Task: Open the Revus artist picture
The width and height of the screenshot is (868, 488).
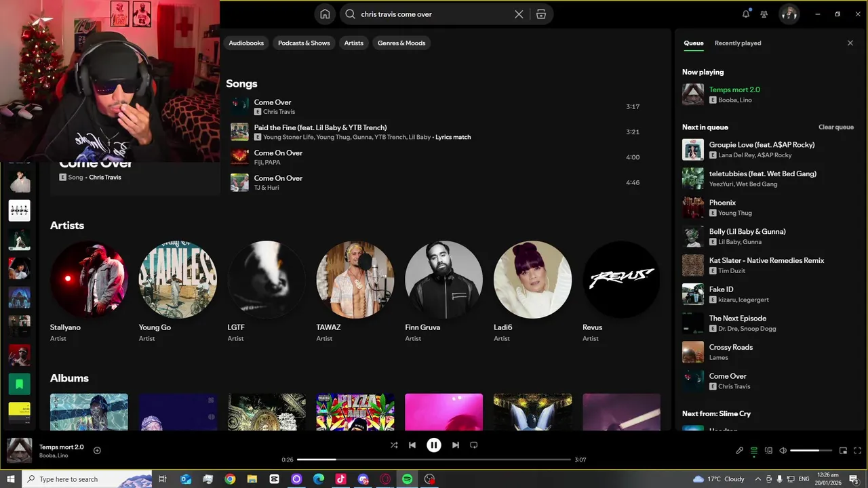Action: [621, 279]
